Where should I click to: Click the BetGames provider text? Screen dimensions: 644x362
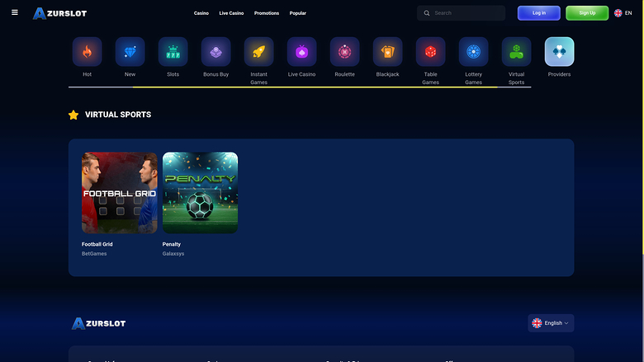point(94,254)
